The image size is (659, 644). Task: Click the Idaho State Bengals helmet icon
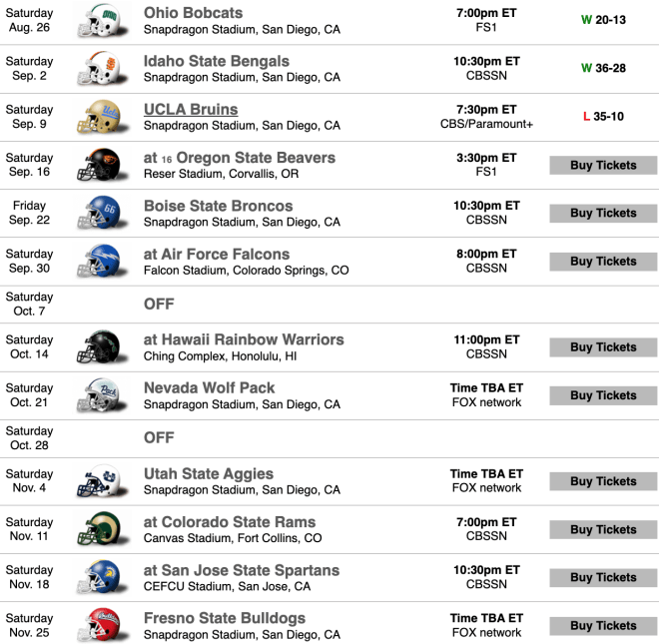pyautogui.click(x=102, y=69)
